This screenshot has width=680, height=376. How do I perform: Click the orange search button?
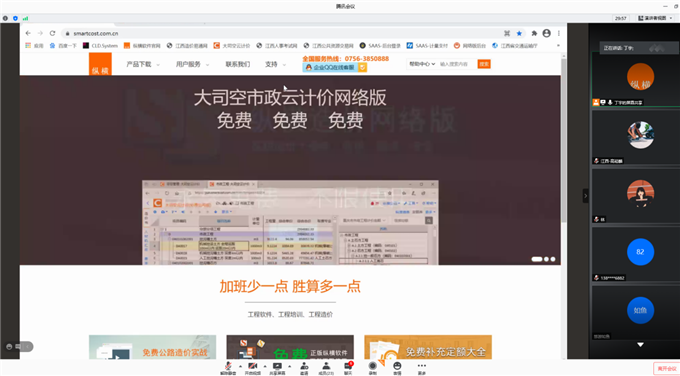tap(484, 64)
